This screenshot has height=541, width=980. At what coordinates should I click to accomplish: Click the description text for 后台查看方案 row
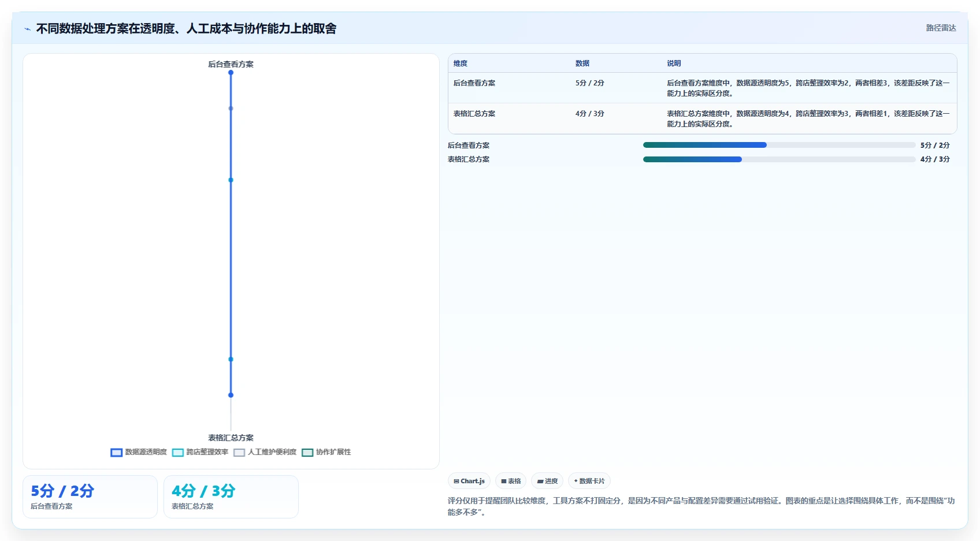[808, 88]
